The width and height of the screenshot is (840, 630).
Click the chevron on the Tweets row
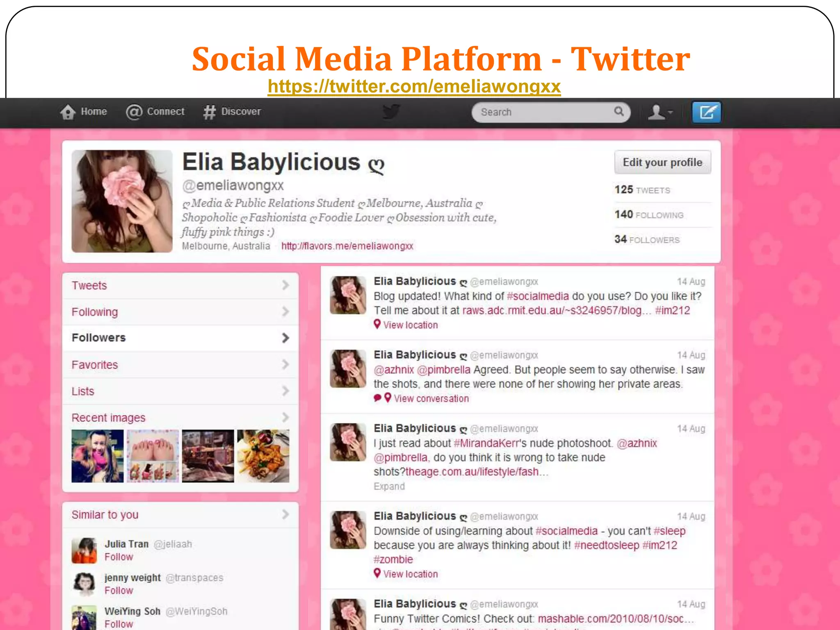(285, 285)
